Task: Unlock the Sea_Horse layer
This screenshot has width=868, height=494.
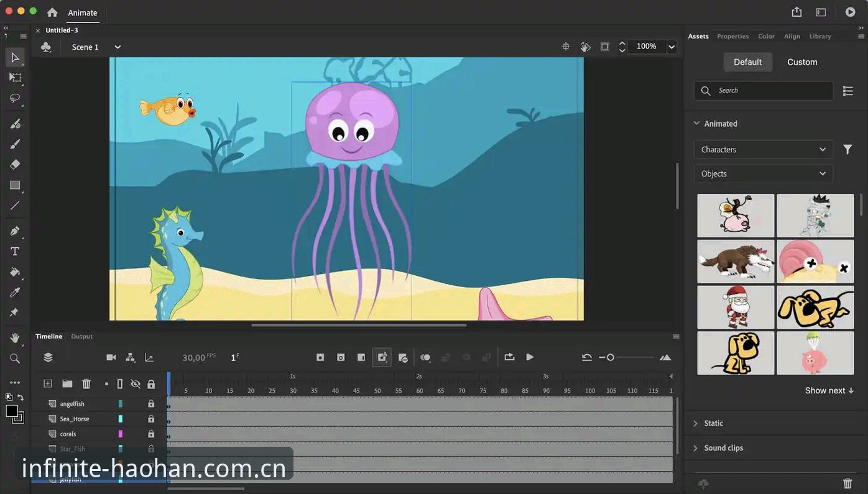Action: [x=151, y=419]
